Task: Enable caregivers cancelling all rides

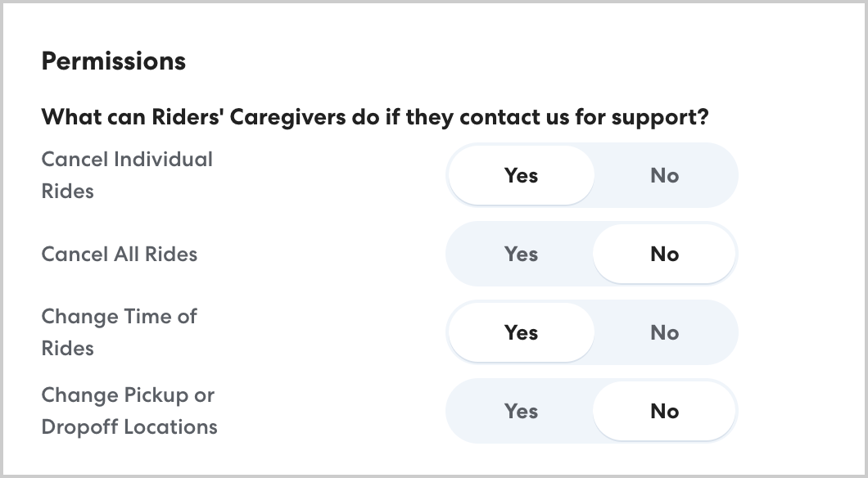Action: click(521, 254)
